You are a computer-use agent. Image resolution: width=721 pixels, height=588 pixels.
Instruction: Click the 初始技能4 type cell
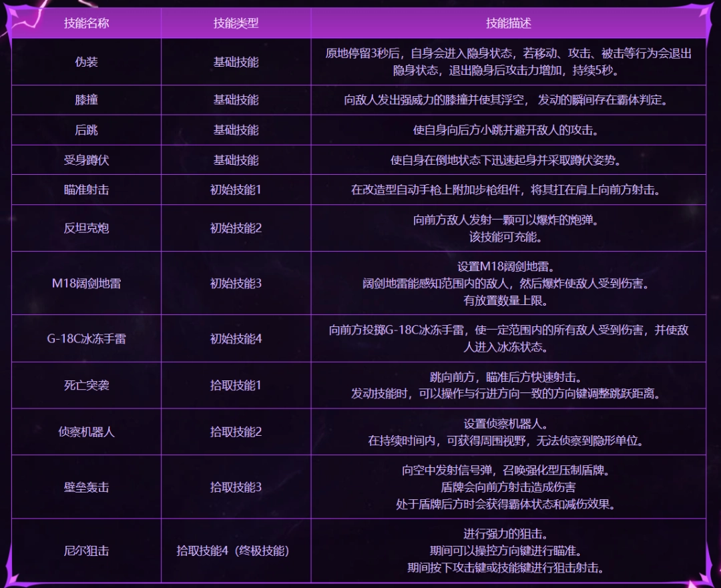236,339
